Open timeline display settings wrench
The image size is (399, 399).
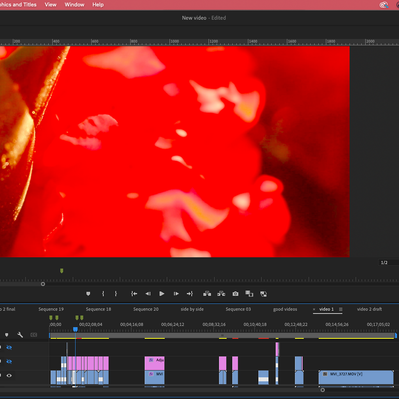coord(20,335)
